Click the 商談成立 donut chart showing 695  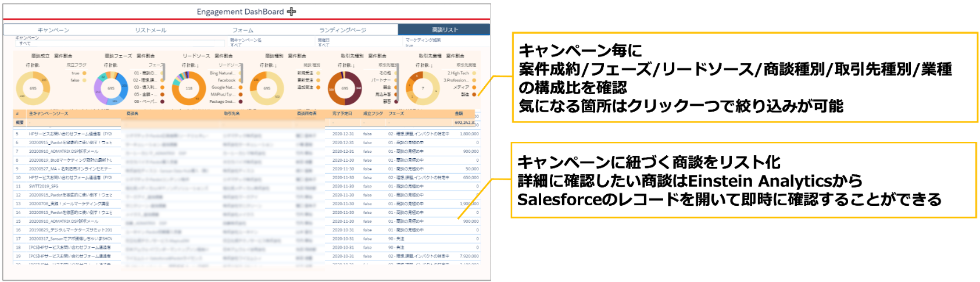coord(33,88)
